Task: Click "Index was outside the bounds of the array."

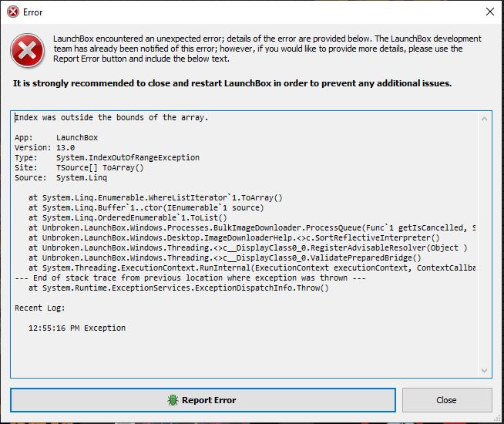Action: click(x=112, y=118)
